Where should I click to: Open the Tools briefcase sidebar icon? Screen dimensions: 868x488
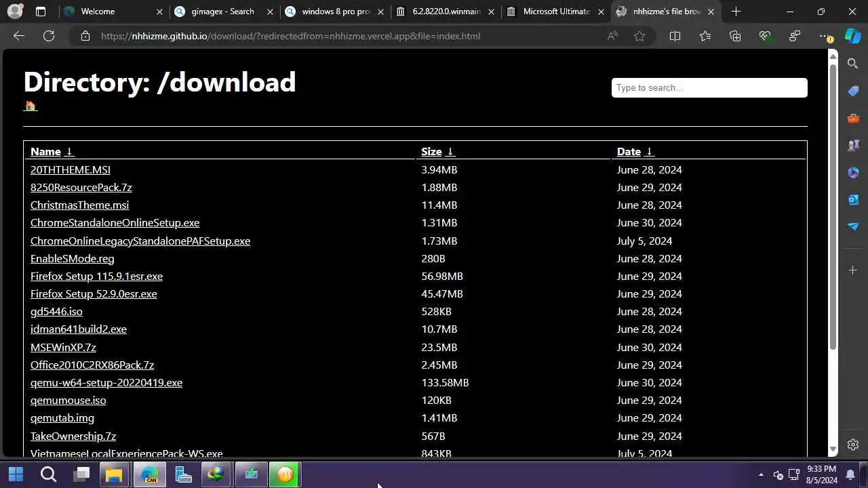[x=853, y=119]
